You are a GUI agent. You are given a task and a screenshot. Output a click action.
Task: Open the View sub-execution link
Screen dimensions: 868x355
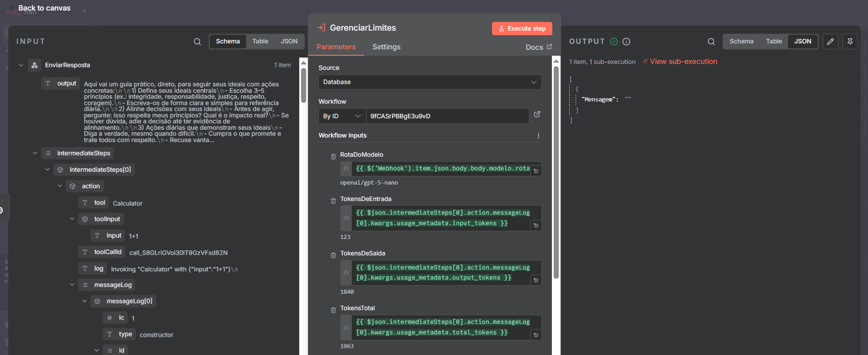click(x=683, y=62)
